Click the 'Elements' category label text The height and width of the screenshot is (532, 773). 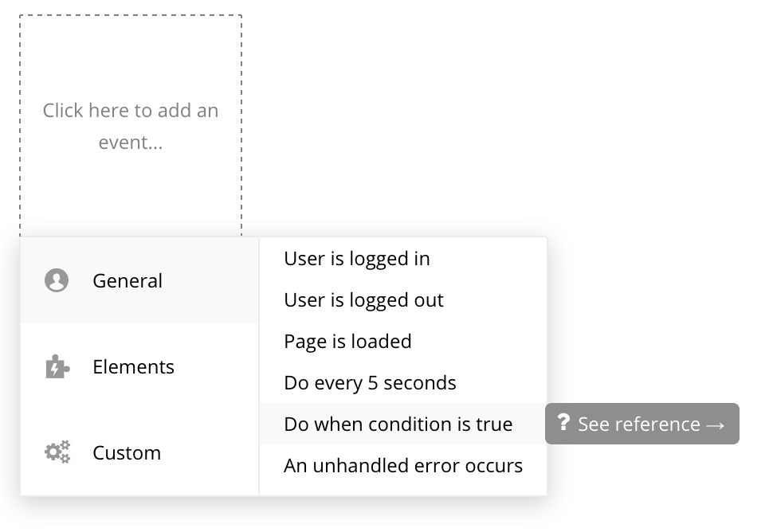[133, 366]
